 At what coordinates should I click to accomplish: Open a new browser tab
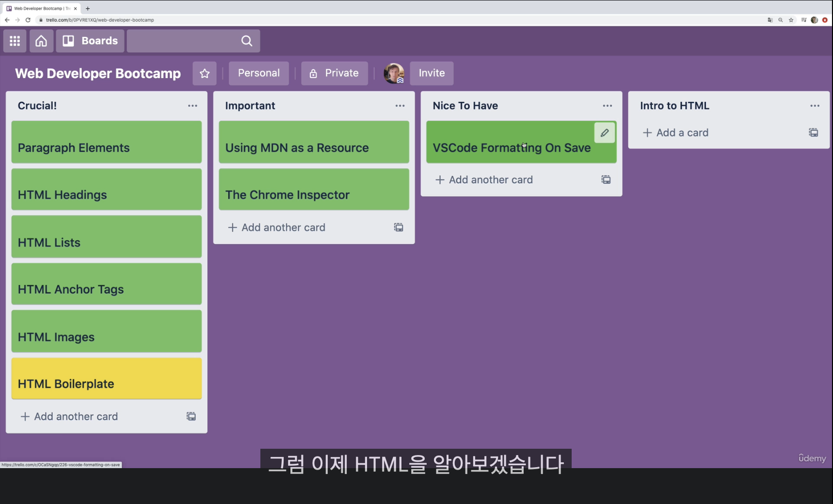[88, 8]
